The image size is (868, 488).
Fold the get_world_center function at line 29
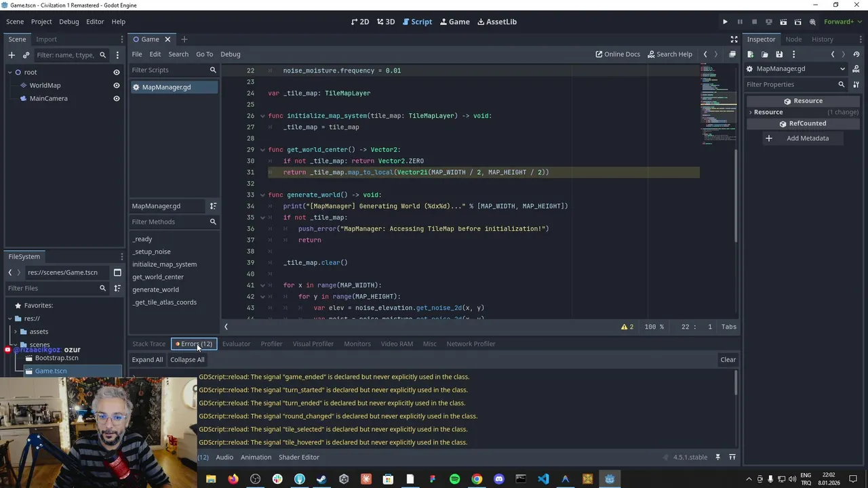click(x=262, y=150)
